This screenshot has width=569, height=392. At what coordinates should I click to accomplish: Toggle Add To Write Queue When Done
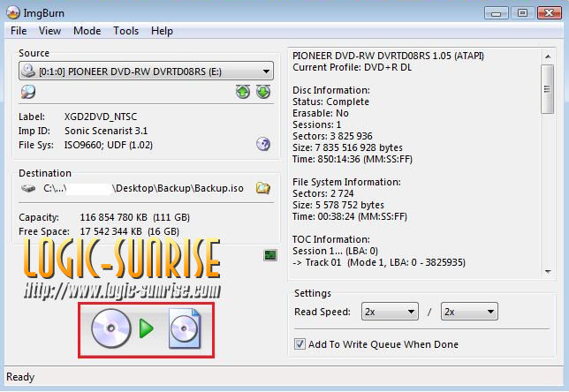click(x=300, y=344)
